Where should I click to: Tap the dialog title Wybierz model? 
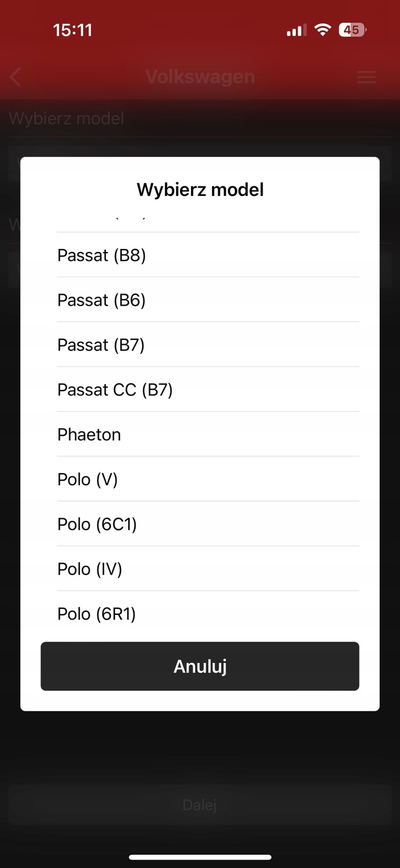pos(200,189)
